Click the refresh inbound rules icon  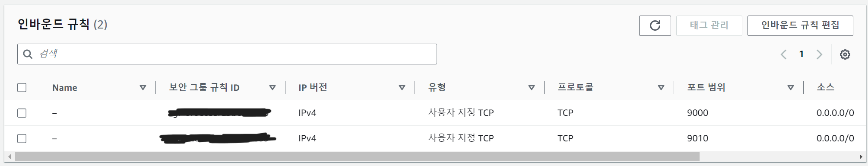[x=655, y=26]
